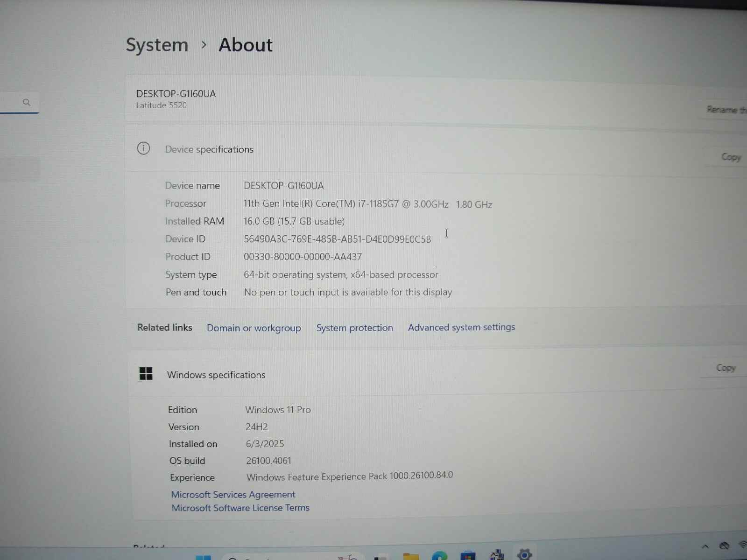Click the info icon beside Device specifications
The image size is (747, 560).
tap(143, 148)
